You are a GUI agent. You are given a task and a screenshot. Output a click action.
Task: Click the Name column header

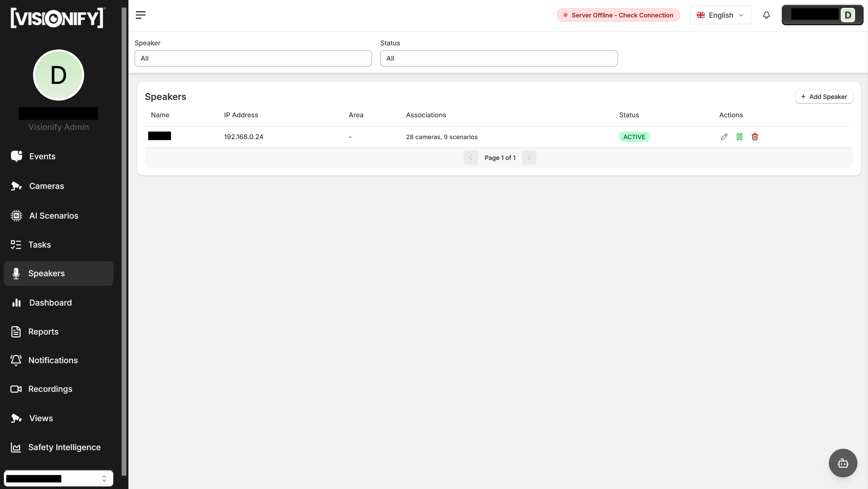(160, 115)
